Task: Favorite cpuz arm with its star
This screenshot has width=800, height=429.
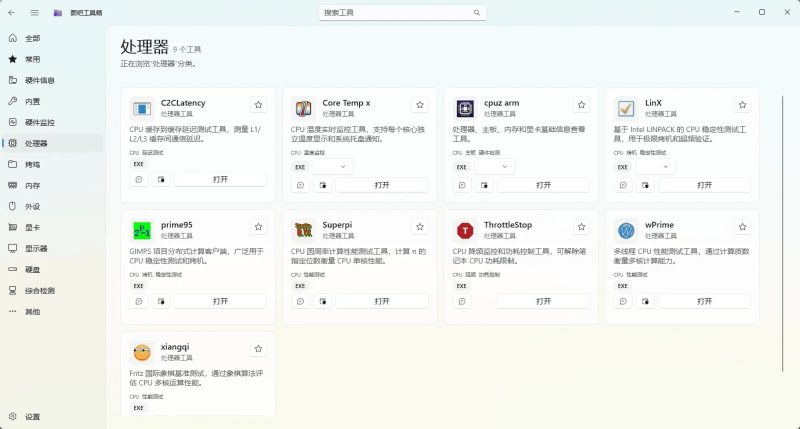Action: pos(581,105)
